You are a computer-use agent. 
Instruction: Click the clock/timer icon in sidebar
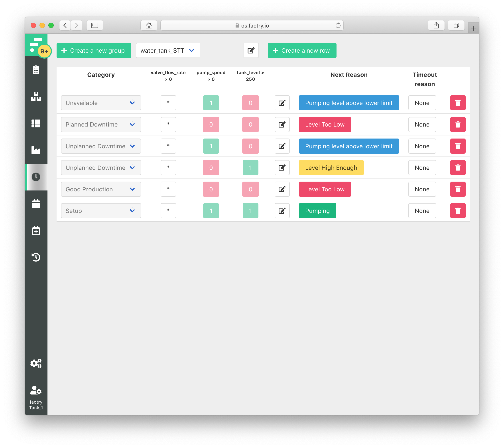click(36, 176)
